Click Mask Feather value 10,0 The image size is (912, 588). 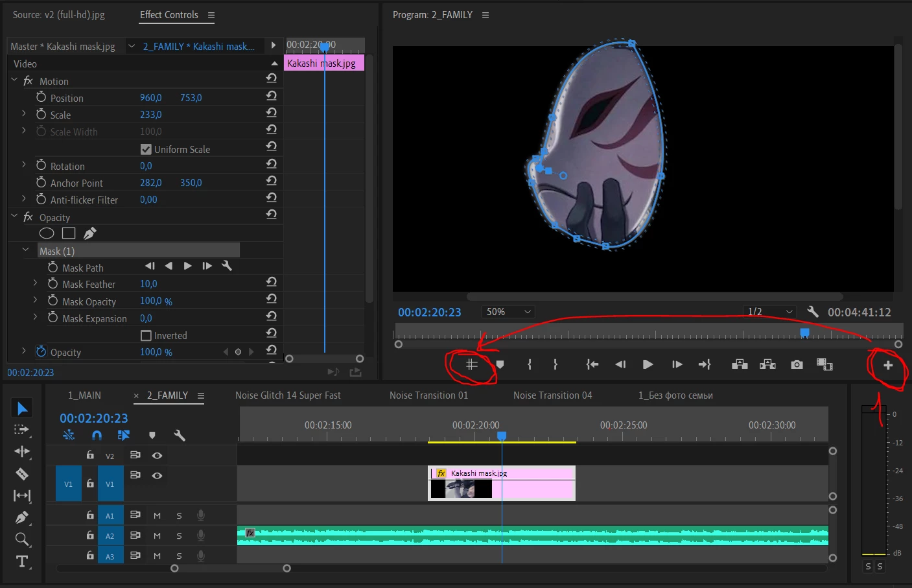pyautogui.click(x=148, y=284)
